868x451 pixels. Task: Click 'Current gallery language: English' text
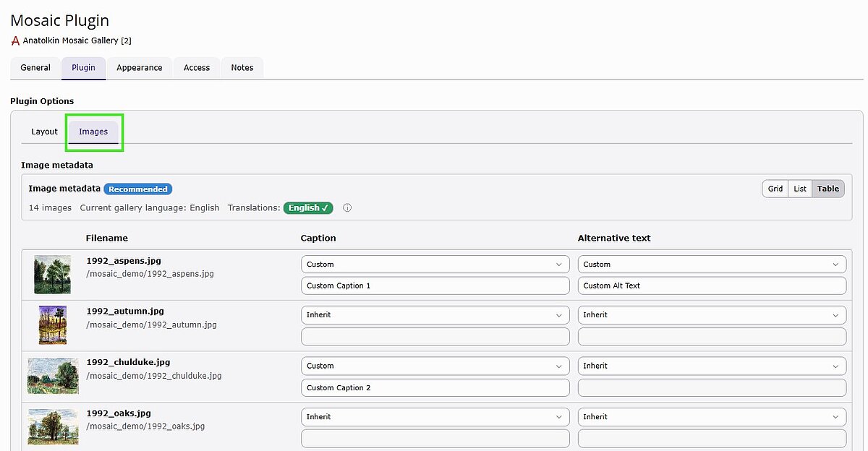150,208
